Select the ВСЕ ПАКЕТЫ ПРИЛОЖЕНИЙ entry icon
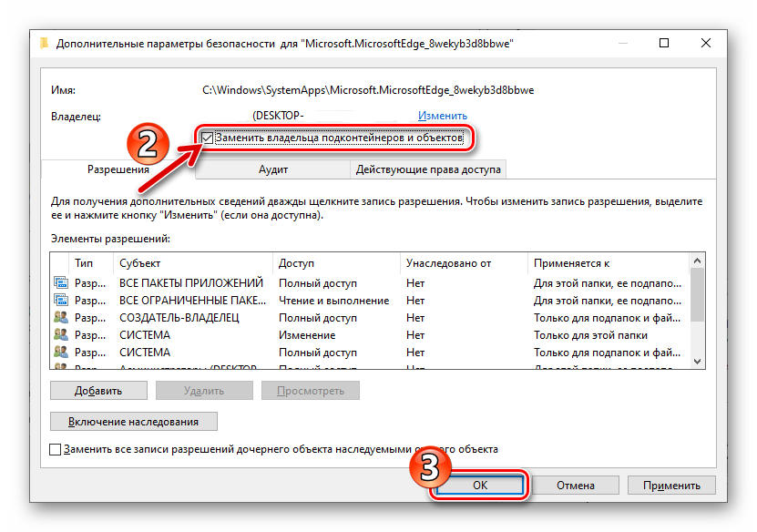The image size is (757, 532). (x=61, y=283)
